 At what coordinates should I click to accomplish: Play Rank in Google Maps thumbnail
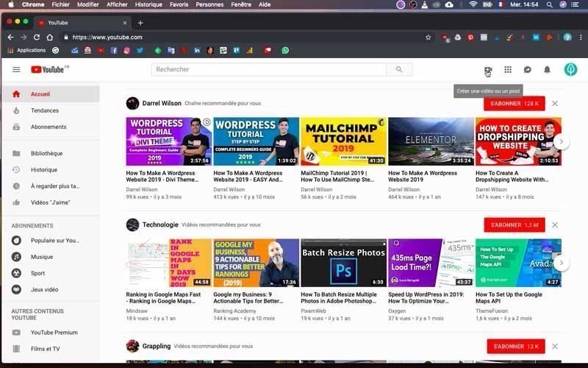169,263
